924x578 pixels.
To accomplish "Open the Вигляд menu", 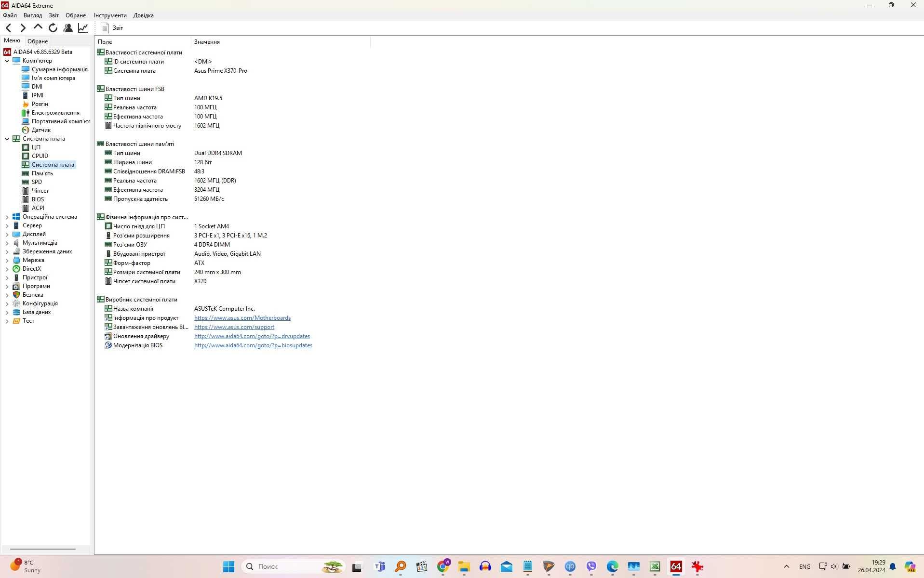I will (x=33, y=15).
